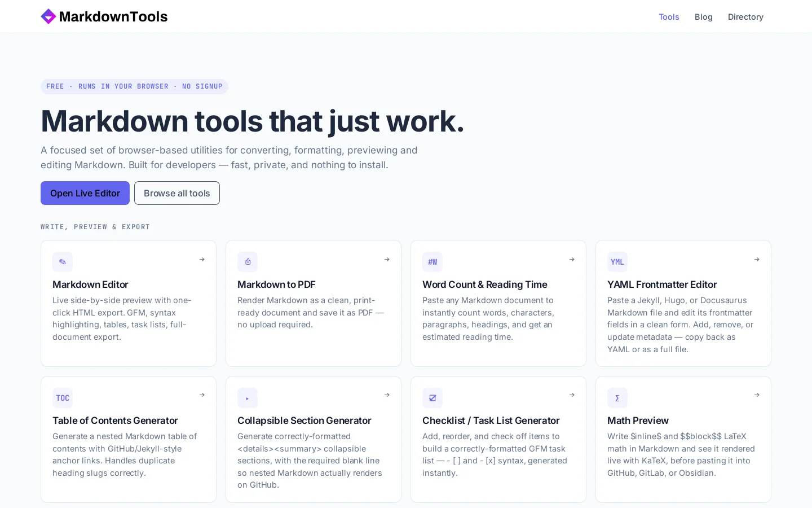Click arrow on Word Count & Reading Time card

coord(572,260)
